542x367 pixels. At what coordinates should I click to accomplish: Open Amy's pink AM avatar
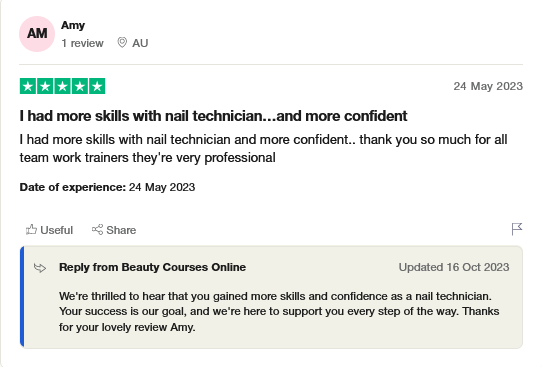pos(37,34)
